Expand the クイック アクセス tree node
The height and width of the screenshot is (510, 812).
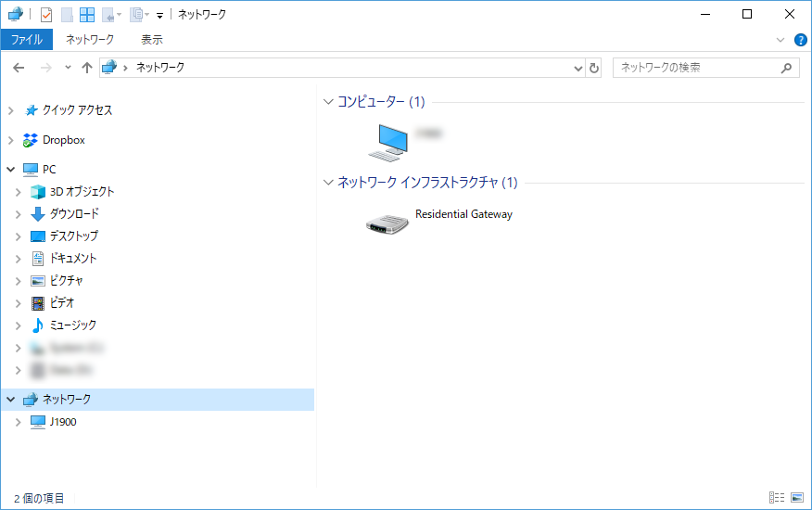pos(10,110)
